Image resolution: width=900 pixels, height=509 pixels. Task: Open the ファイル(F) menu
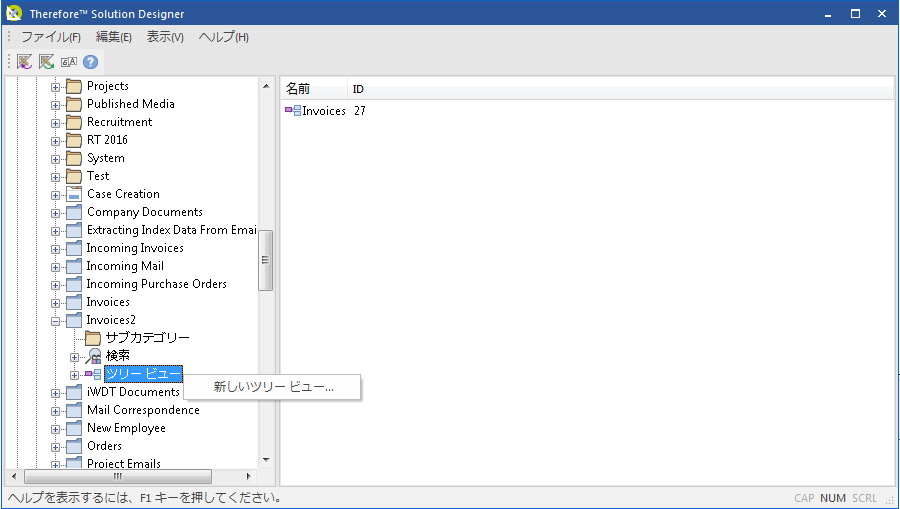click(x=51, y=37)
